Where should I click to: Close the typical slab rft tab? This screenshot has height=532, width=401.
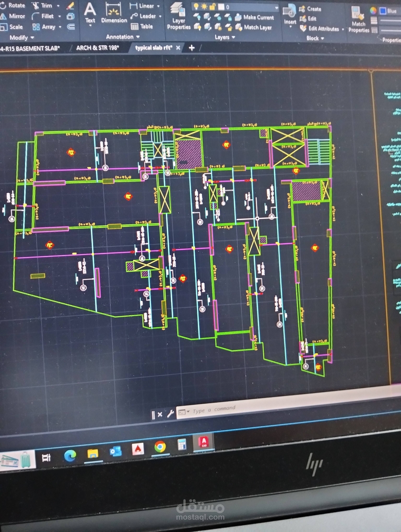tap(178, 48)
